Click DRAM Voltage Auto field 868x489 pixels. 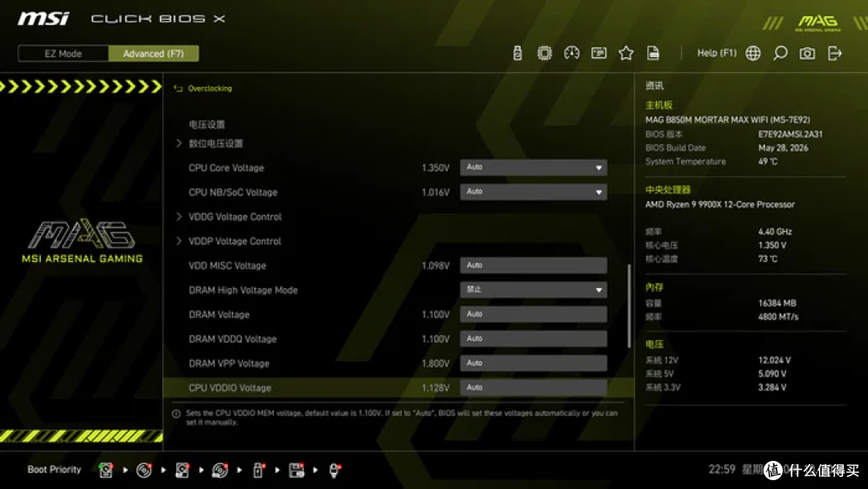(x=533, y=314)
